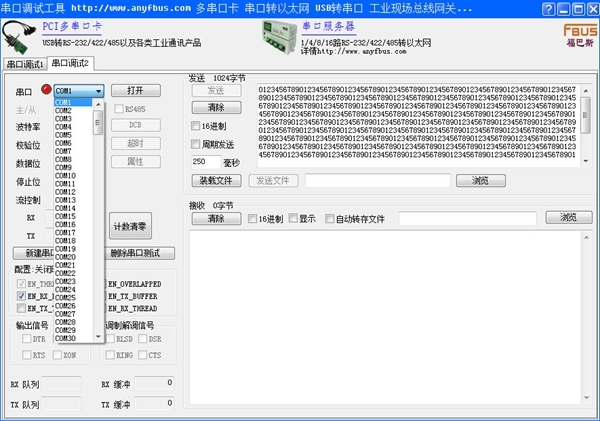Click the 计数清零 button
Image resolution: width=600 pixels, height=421 pixels.
coord(129,226)
